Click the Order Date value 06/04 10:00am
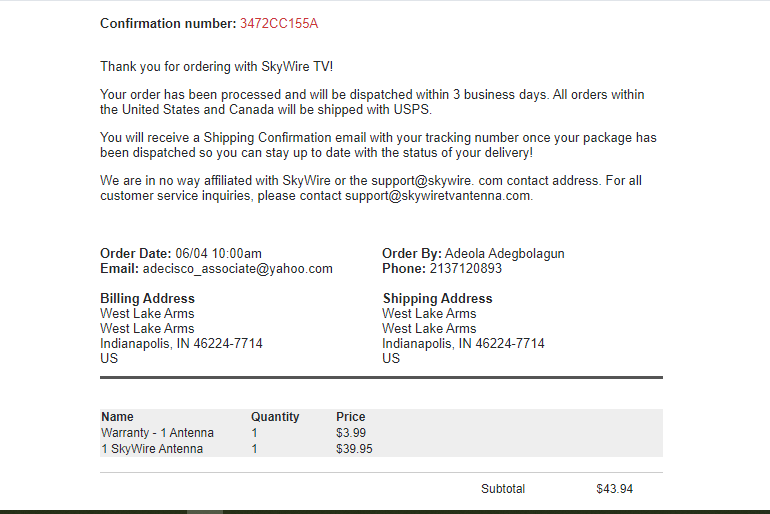Viewport: 770px width, 514px height. point(219,254)
